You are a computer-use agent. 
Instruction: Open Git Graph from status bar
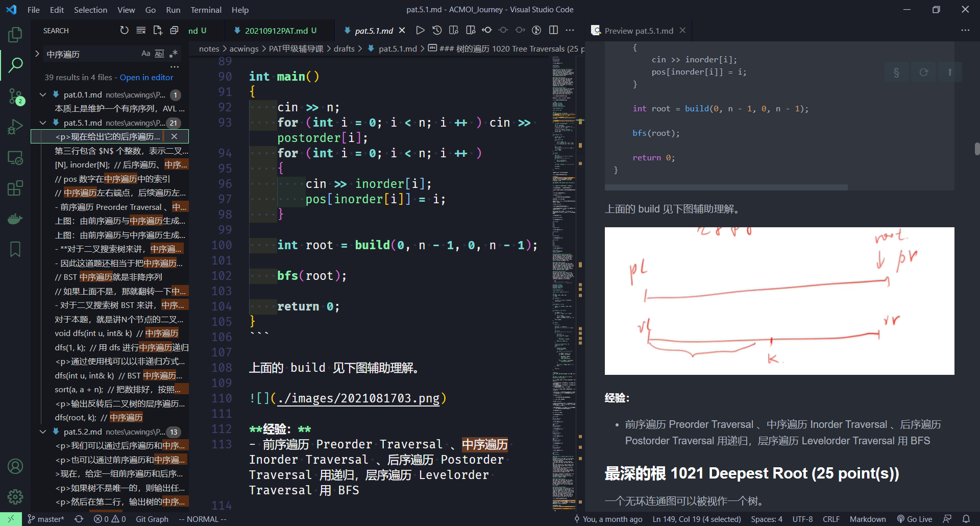[152, 519]
